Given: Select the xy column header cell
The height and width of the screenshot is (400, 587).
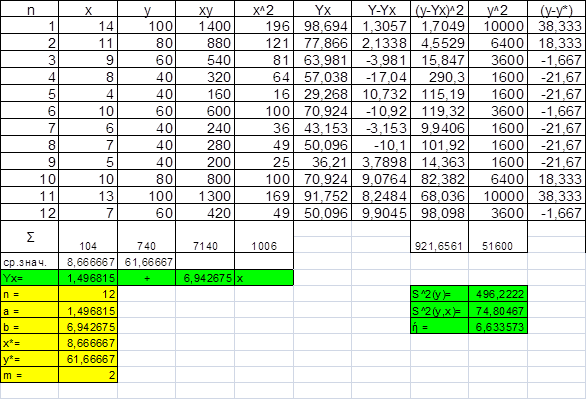Looking at the screenshot, I should (x=205, y=9).
